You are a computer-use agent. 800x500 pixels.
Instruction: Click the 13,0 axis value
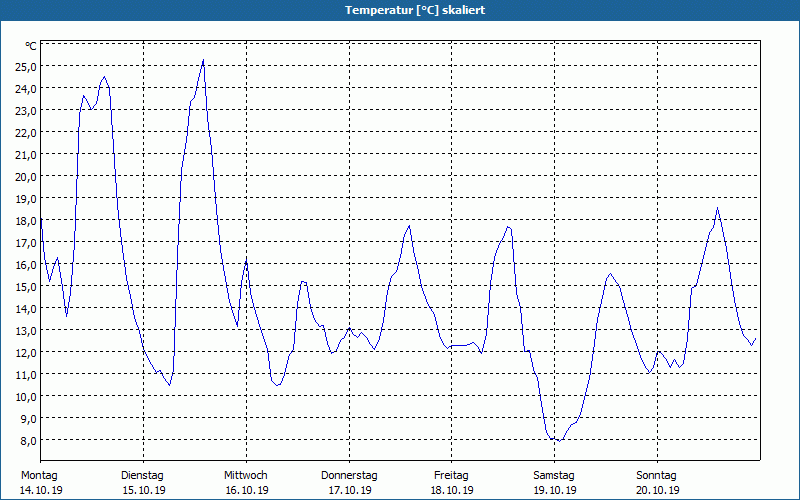coord(27,331)
